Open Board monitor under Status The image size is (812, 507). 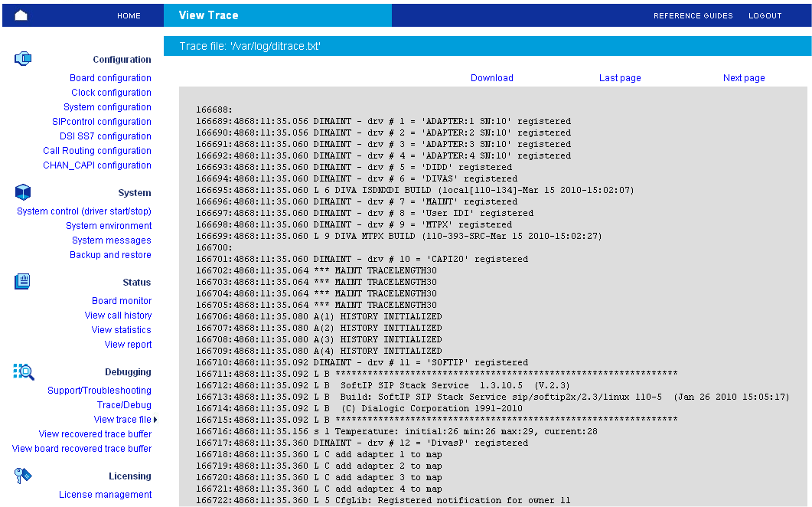click(x=122, y=300)
